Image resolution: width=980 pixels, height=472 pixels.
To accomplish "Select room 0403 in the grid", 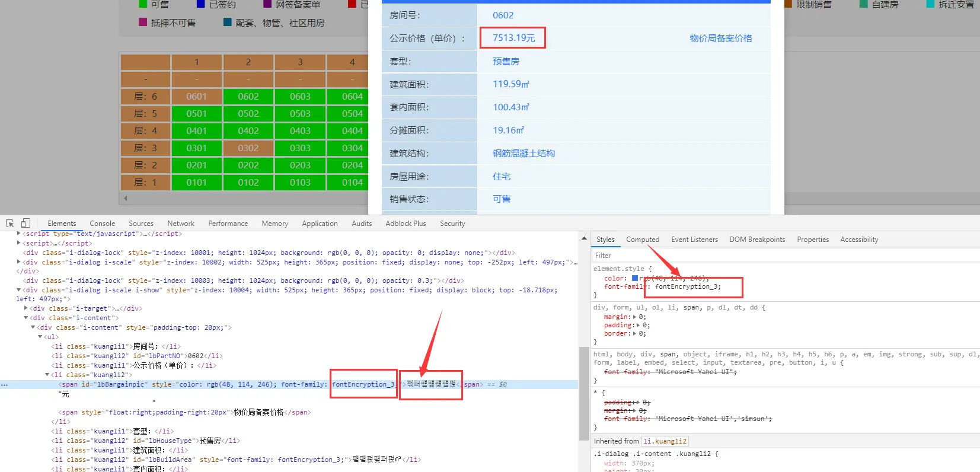I will click(x=300, y=131).
